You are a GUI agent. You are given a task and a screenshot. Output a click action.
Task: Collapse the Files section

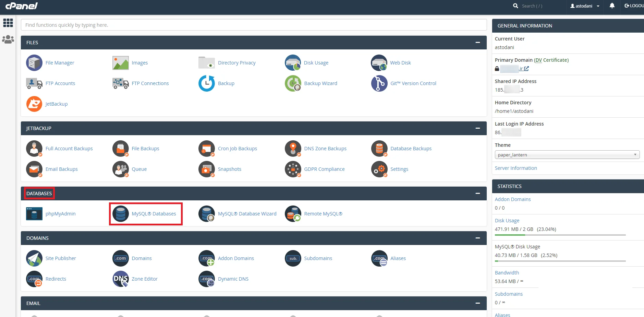pyautogui.click(x=477, y=43)
